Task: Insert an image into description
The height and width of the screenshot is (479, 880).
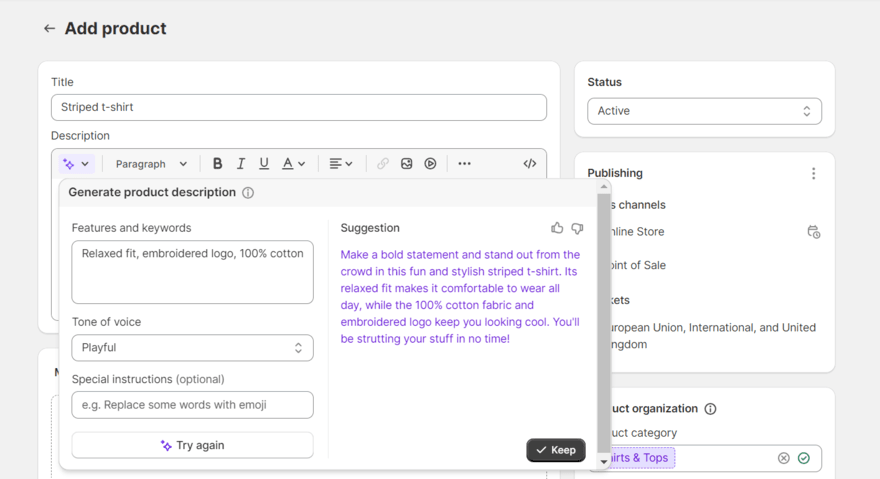Action: (x=406, y=163)
